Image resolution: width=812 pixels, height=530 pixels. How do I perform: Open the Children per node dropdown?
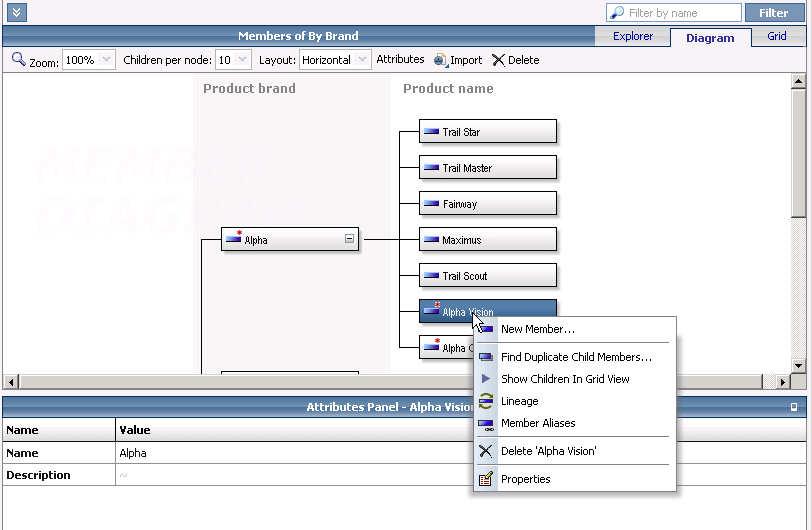click(242, 60)
